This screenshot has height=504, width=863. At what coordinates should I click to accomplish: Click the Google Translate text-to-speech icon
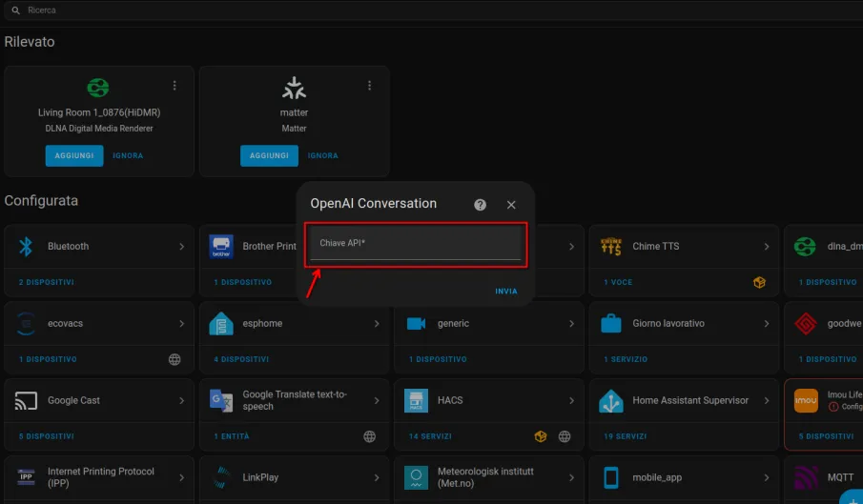221,401
